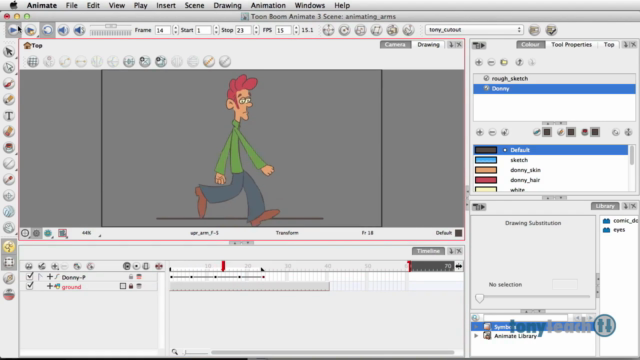Expand the Animate Library tree folder
Image resolution: width=640 pixels, height=360 pixels.
point(476,336)
